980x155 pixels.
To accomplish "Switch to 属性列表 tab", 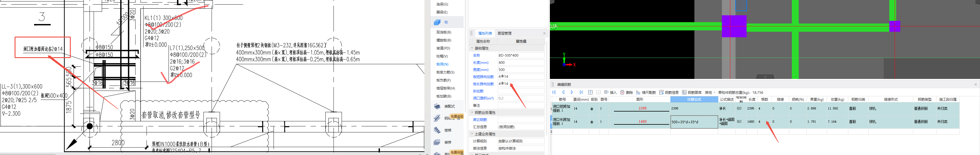I will pyautogui.click(x=485, y=33).
